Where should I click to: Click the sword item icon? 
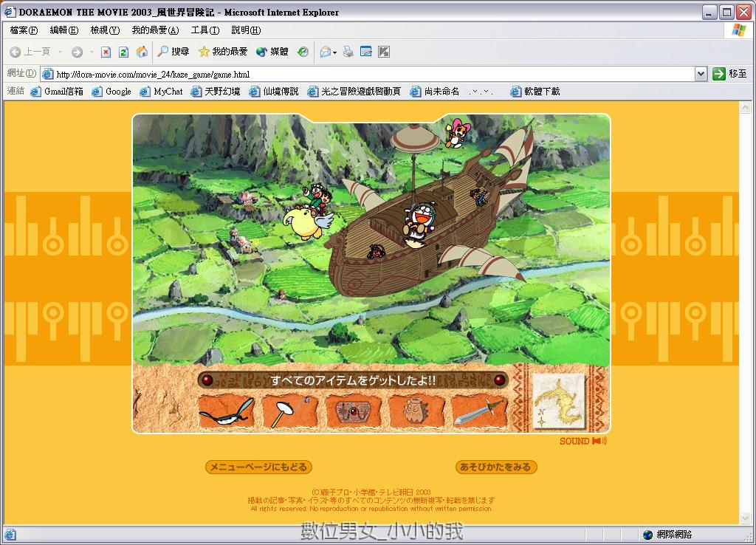pyautogui.click(x=479, y=411)
